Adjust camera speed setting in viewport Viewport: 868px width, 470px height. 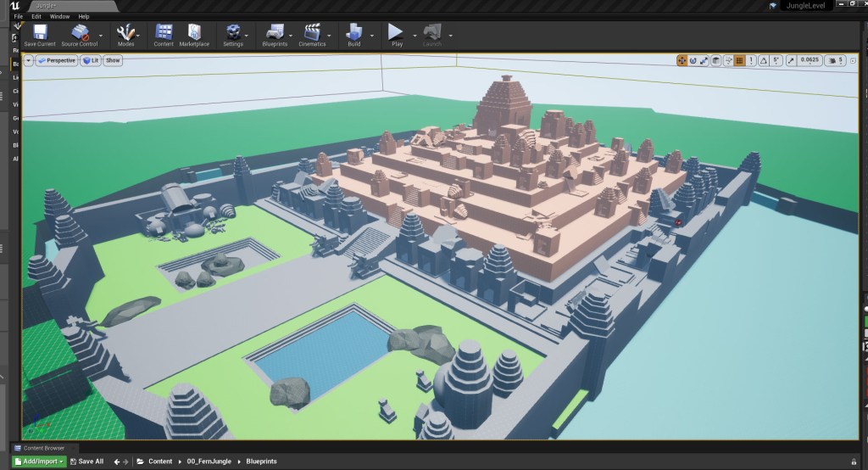pos(834,60)
